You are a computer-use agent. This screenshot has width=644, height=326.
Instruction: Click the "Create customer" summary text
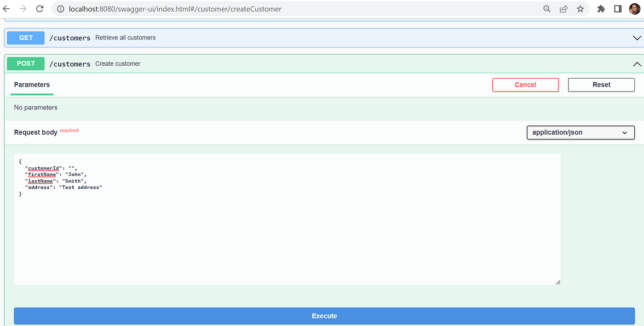(x=118, y=63)
